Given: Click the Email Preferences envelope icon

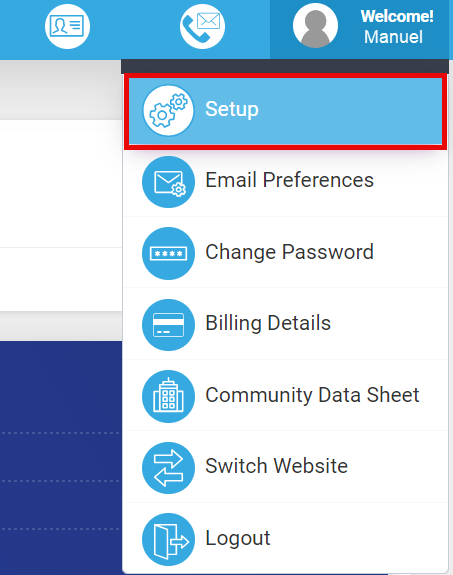Looking at the screenshot, I should point(168,182).
